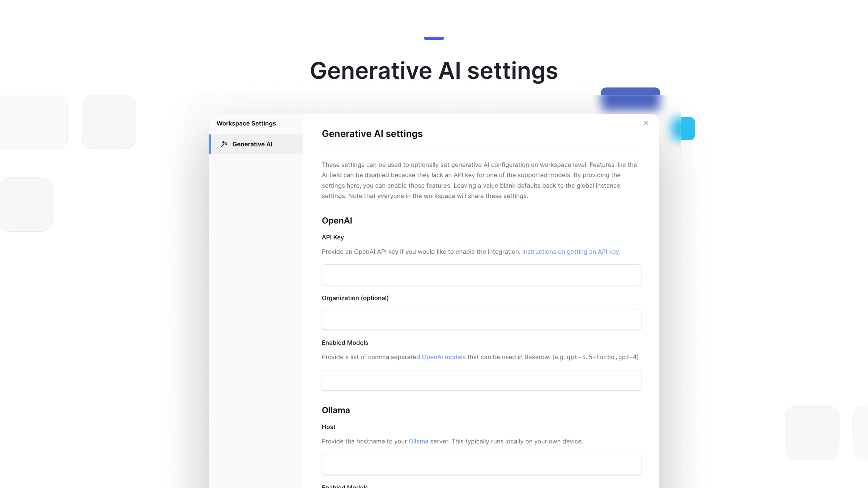Click the OpenAI Enabled Models input field
This screenshot has width=868, height=488.
[481, 380]
